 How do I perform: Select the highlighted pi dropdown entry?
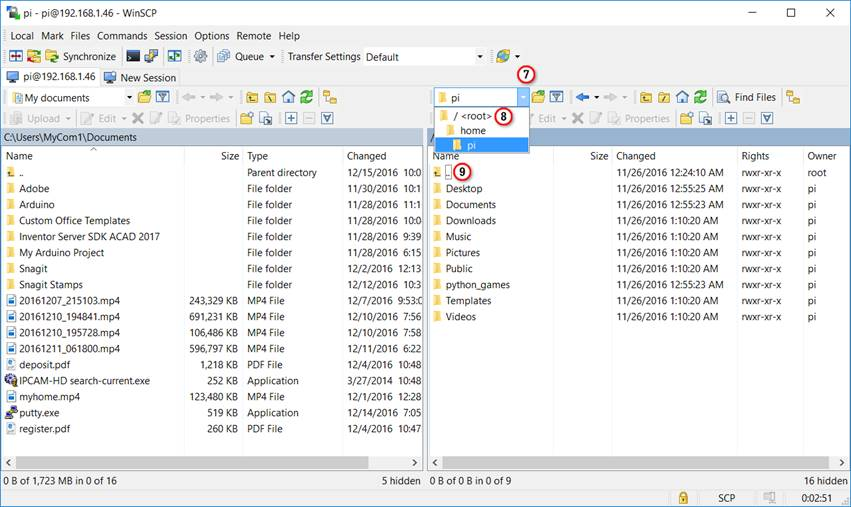(481, 145)
